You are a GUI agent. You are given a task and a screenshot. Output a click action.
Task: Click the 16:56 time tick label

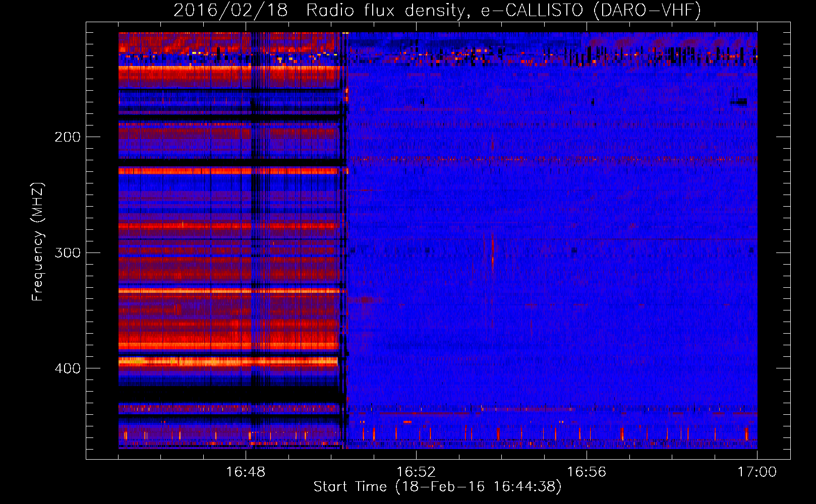[x=587, y=472]
